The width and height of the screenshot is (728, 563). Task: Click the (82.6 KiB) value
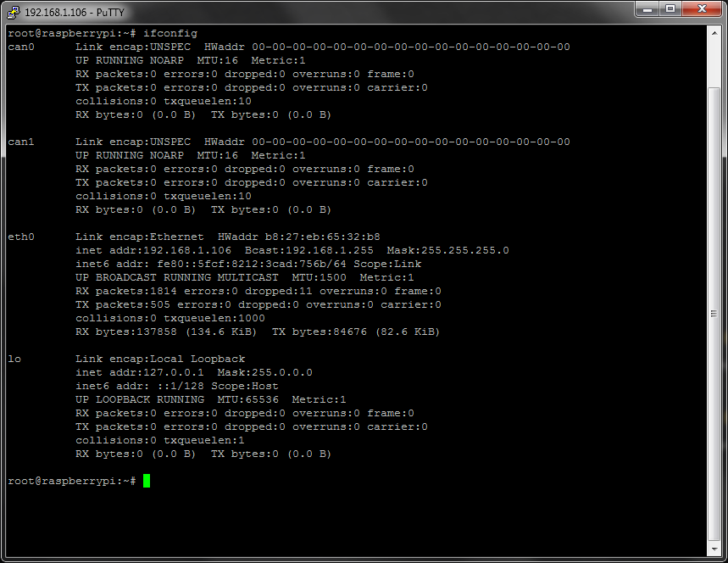[407, 332]
